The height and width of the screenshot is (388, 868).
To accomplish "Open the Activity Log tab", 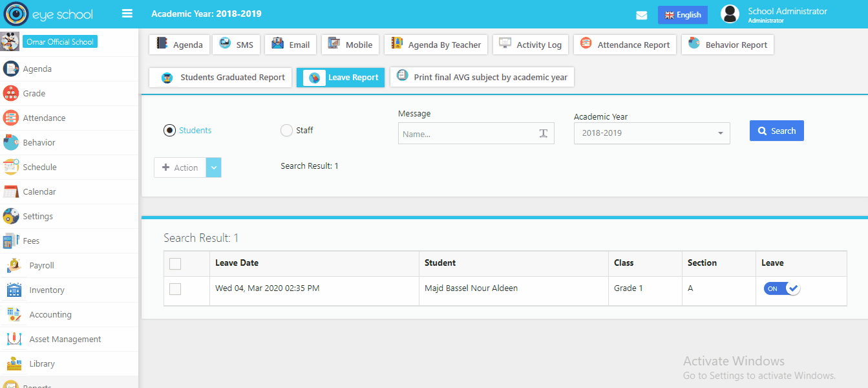I will coord(530,45).
